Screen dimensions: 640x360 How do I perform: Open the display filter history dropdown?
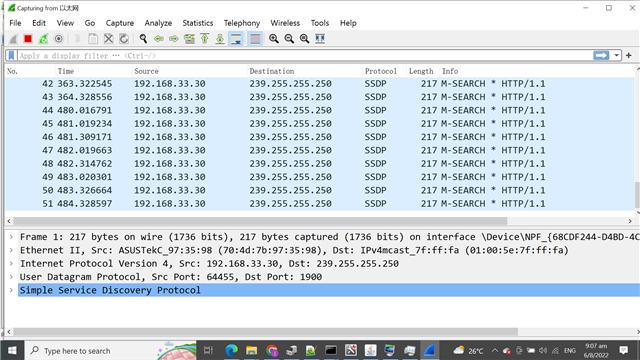[616, 56]
